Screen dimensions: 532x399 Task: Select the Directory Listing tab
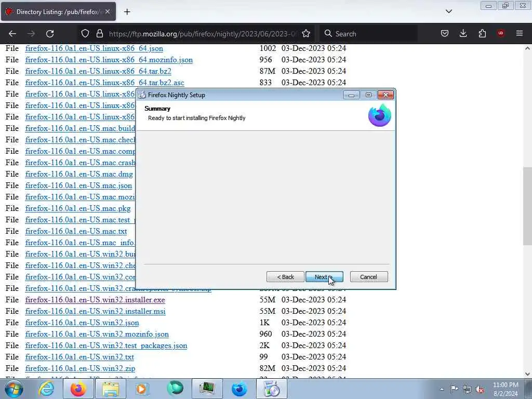58,11
